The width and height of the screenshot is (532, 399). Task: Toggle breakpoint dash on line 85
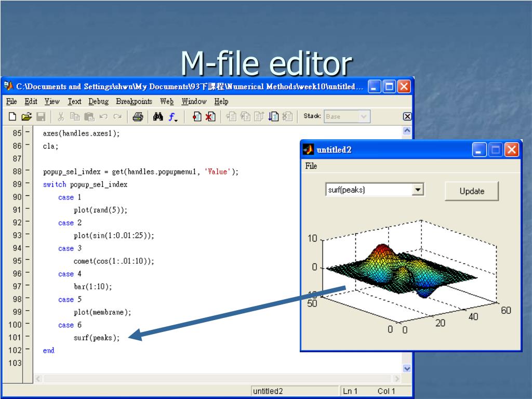[28, 131]
